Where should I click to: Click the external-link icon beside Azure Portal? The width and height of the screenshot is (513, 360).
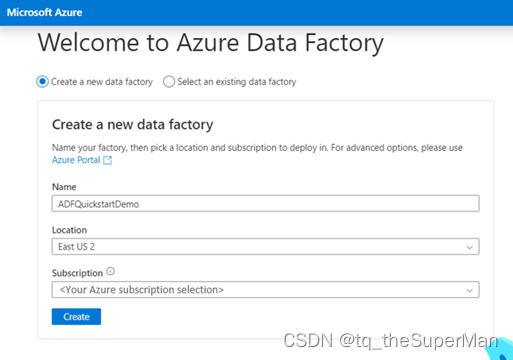[107, 160]
